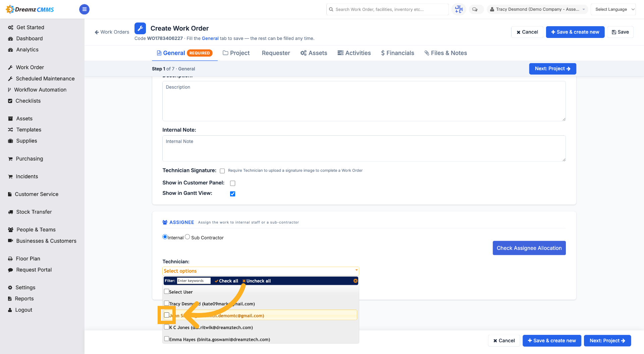This screenshot has height=354, width=644.
Task: Open Settings in sidebar
Action: (x=25, y=287)
